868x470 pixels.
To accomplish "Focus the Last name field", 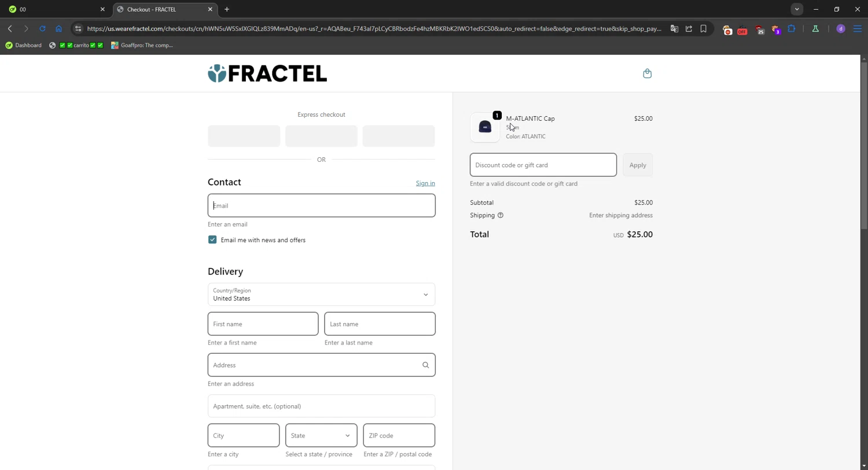I will [380, 324].
